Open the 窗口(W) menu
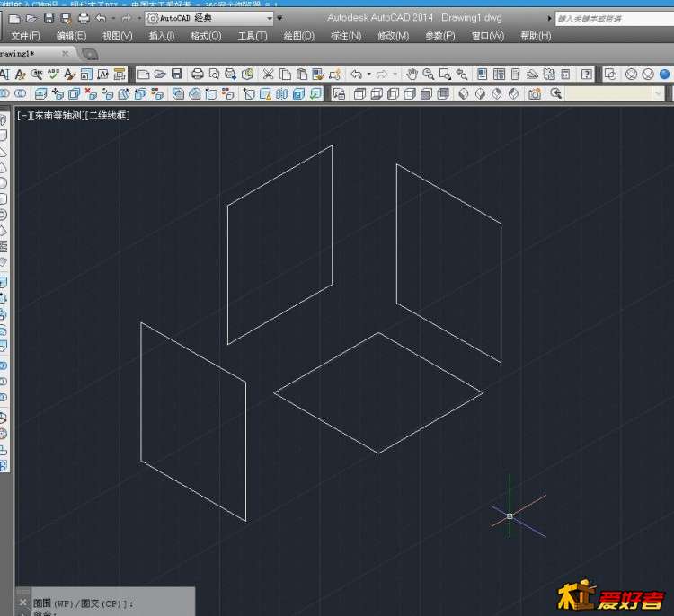This screenshot has height=616, width=674. click(x=488, y=36)
